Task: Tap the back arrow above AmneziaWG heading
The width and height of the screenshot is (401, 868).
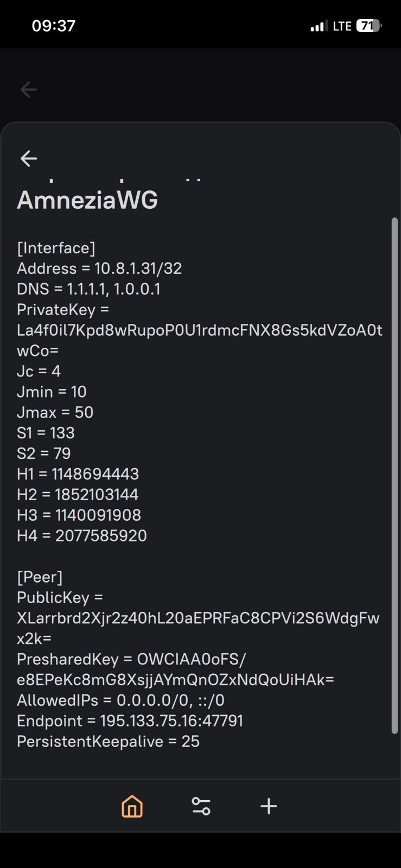Action: pos(29,158)
